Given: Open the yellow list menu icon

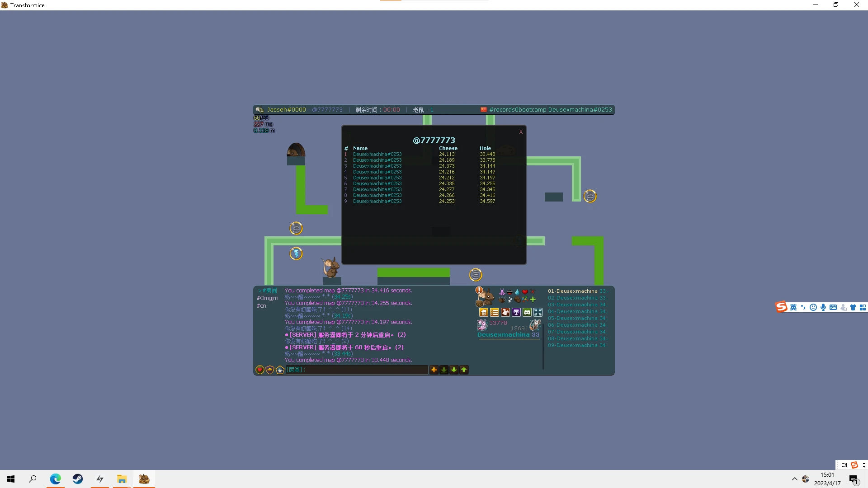Looking at the screenshot, I should 495,312.
